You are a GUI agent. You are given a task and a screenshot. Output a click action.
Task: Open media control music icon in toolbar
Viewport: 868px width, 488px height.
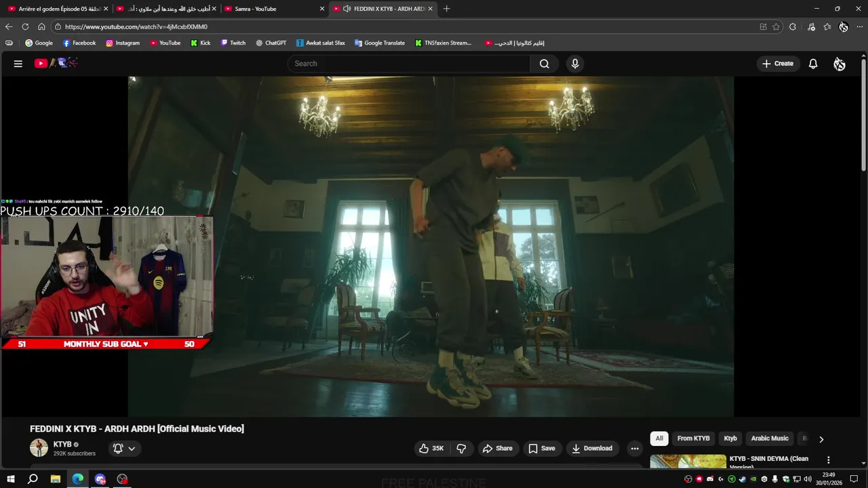pos(811,26)
